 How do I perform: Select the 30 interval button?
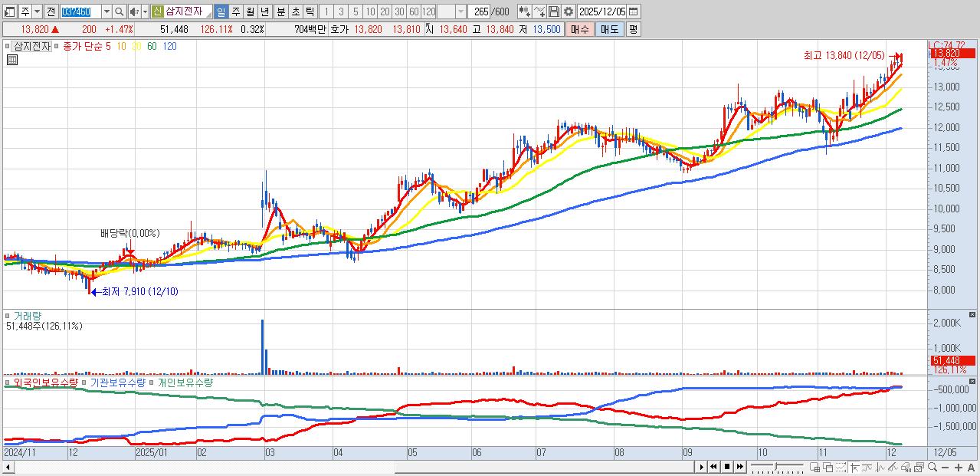[399, 11]
